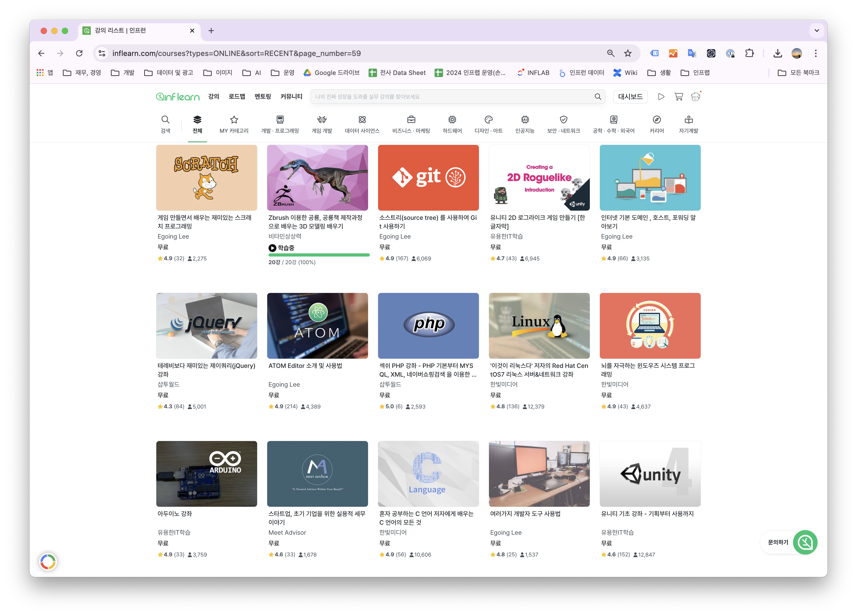This screenshot has height=616, width=857.
Task: Click the Zbrush course progress bar
Action: pos(319,255)
